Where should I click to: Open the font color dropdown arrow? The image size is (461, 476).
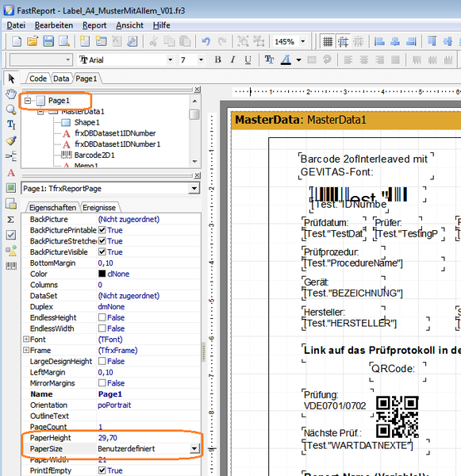pos(298,59)
